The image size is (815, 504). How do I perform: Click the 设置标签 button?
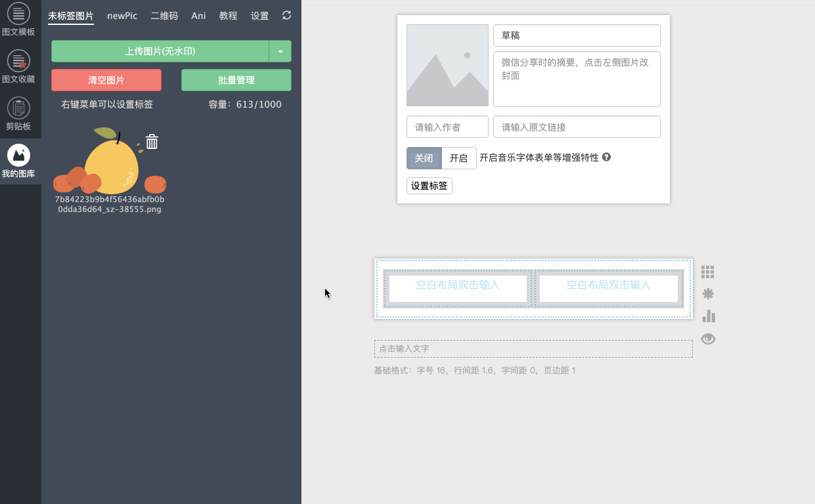(430, 186)
